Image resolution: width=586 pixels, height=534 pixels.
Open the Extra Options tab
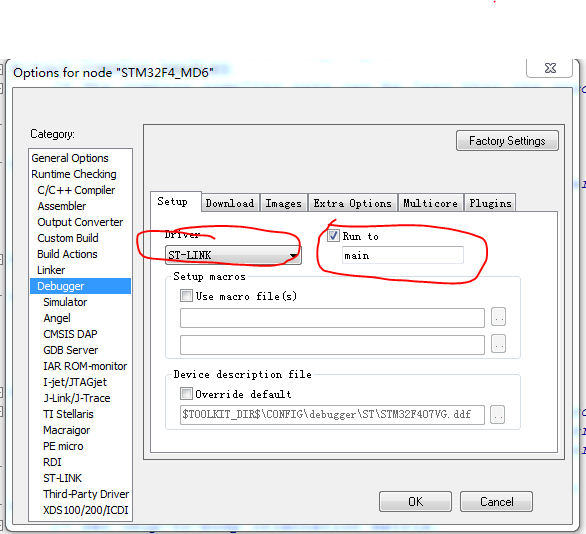pos(352,203)
